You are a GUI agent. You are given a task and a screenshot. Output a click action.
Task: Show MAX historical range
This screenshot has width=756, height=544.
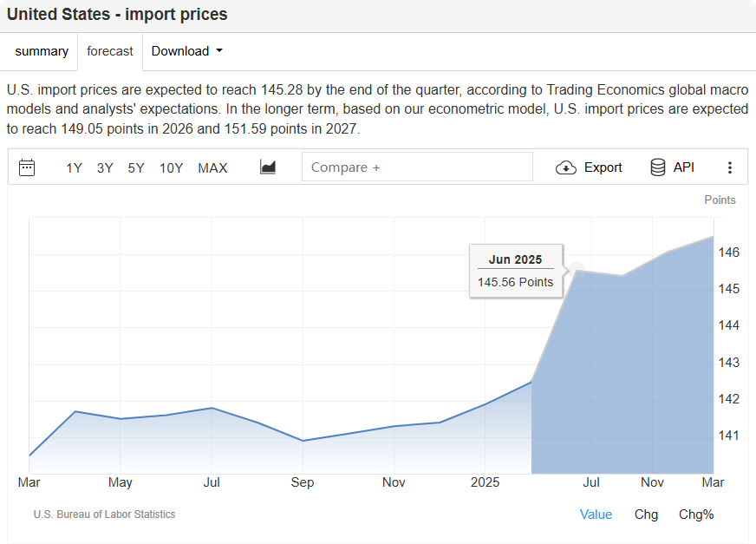[212, 168]
